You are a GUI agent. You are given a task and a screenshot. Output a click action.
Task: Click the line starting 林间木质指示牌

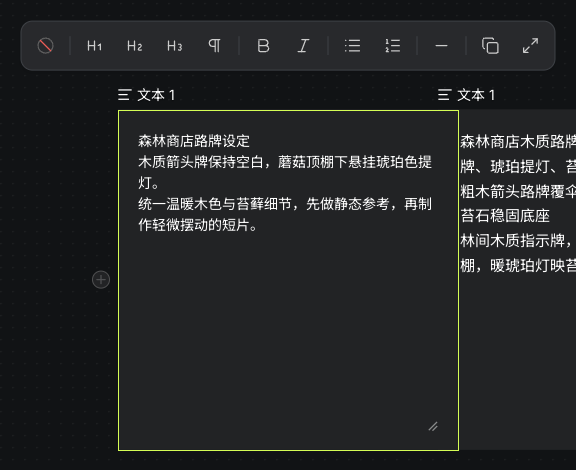click(518, 241)
